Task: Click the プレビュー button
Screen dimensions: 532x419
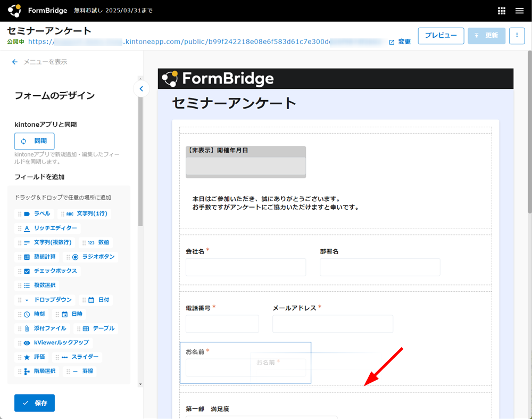Action: (x=441, y=36)
